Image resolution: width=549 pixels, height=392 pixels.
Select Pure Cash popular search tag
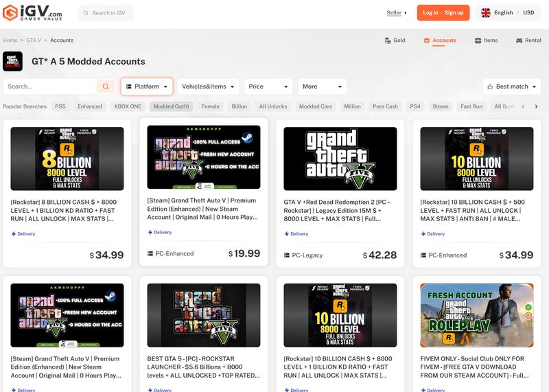coord(385,106)
